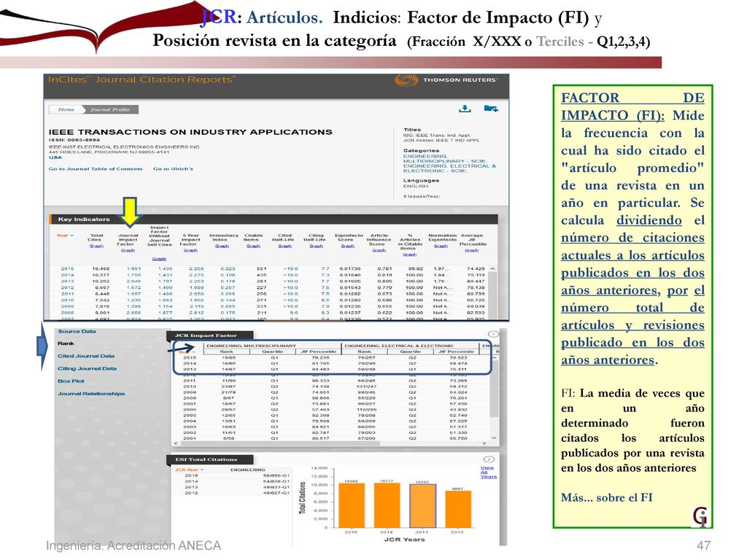Open the Graph link under Average JIF Percentile
The image size is (747, 560).
tap(472, 250)
